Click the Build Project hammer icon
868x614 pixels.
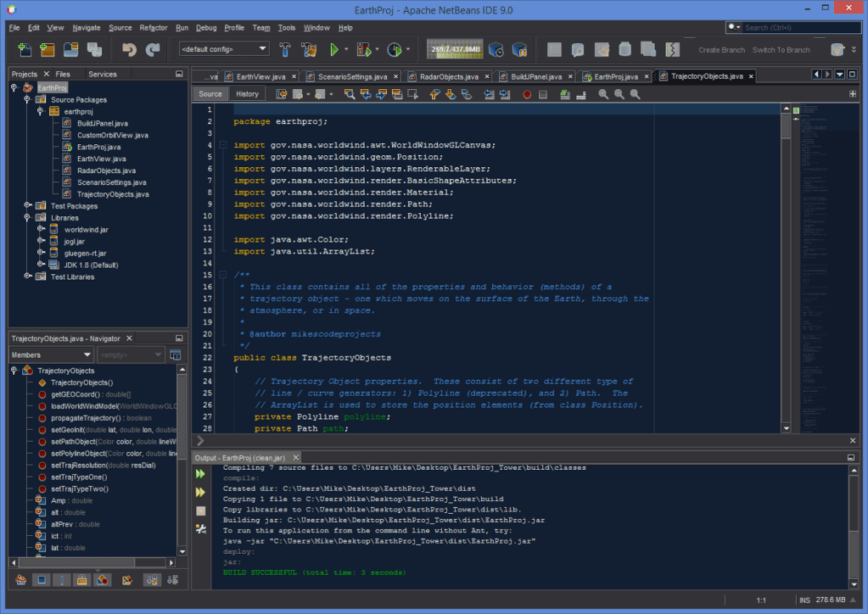[x=286, y=49]
